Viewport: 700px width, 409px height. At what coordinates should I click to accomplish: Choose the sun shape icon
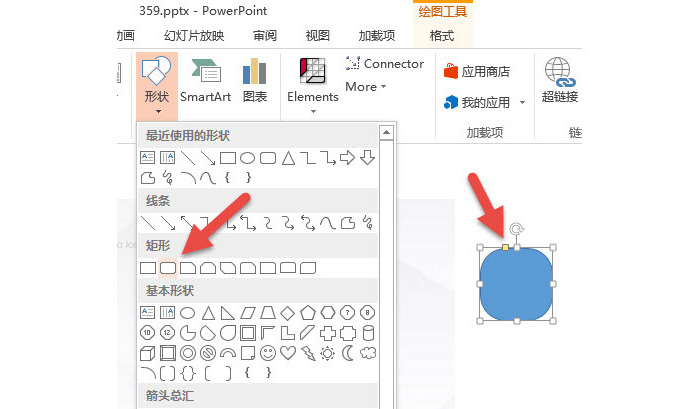pos(327,354)
